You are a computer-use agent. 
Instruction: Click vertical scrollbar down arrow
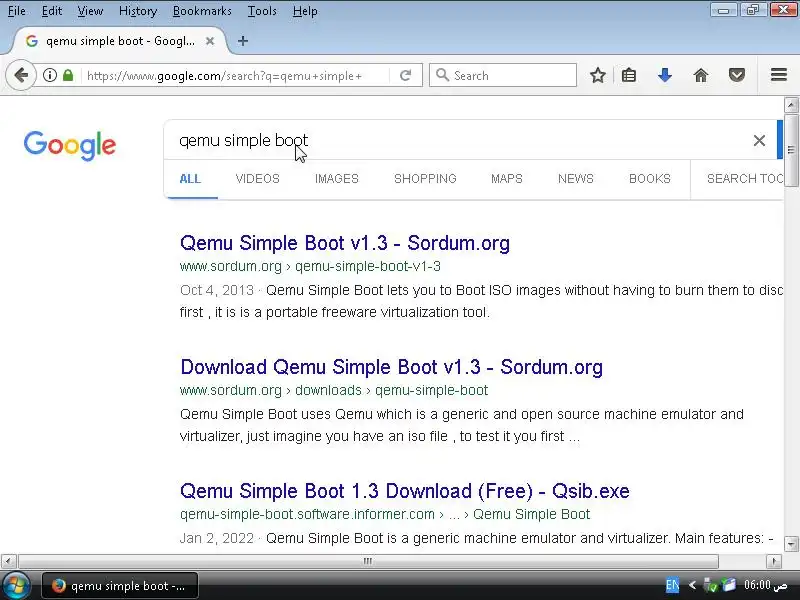pos(791,544)
